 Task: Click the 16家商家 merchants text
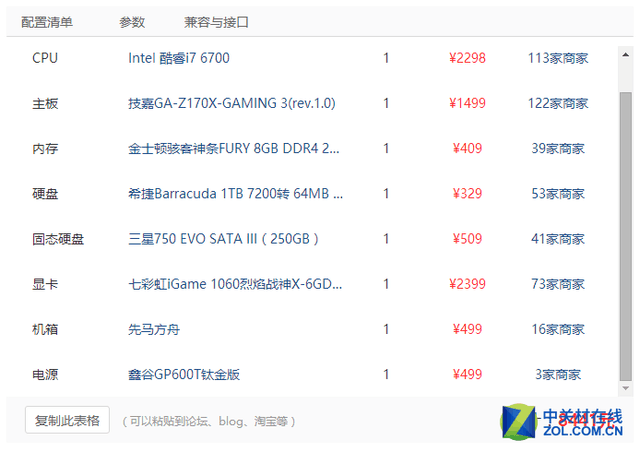[558, 329]
